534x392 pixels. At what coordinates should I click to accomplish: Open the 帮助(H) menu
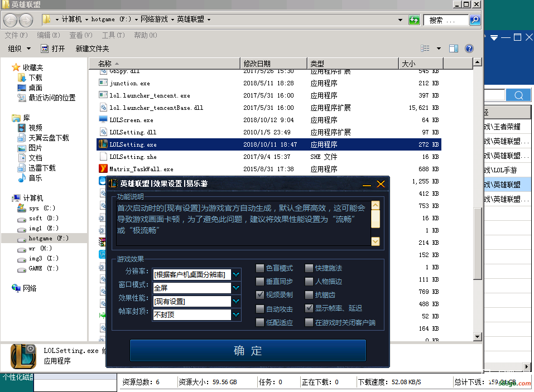146,35
